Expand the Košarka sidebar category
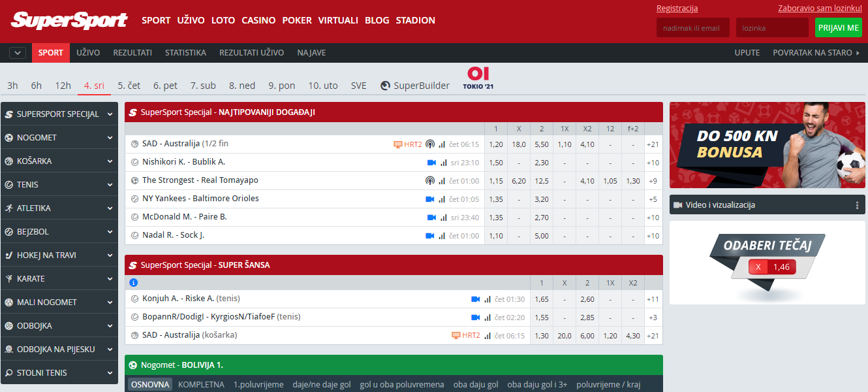 [x=59, y=161]
